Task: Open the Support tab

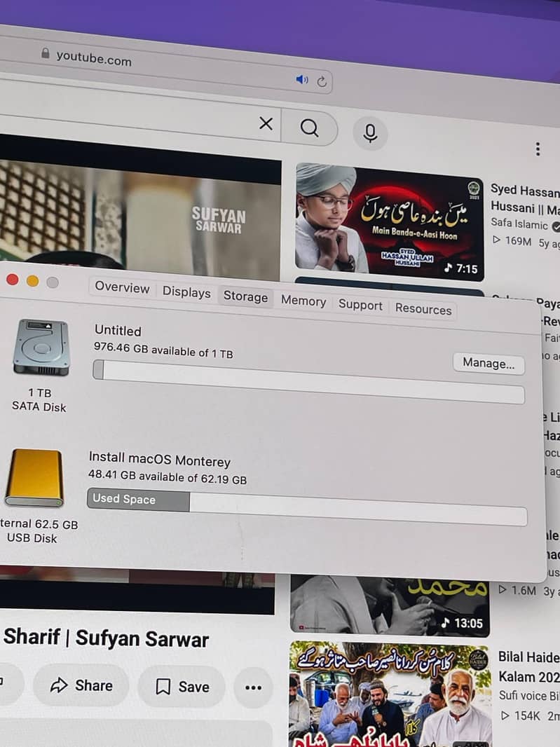Action: [x=360, y=305]
